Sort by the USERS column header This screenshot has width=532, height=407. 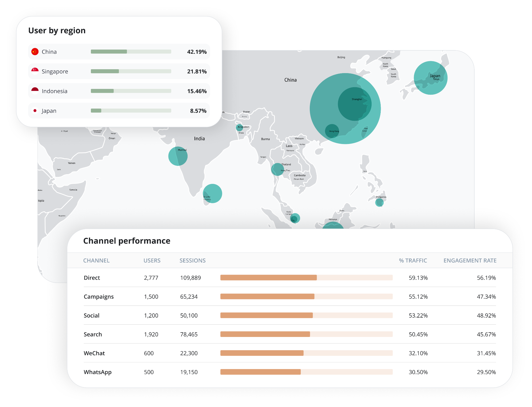152,261
